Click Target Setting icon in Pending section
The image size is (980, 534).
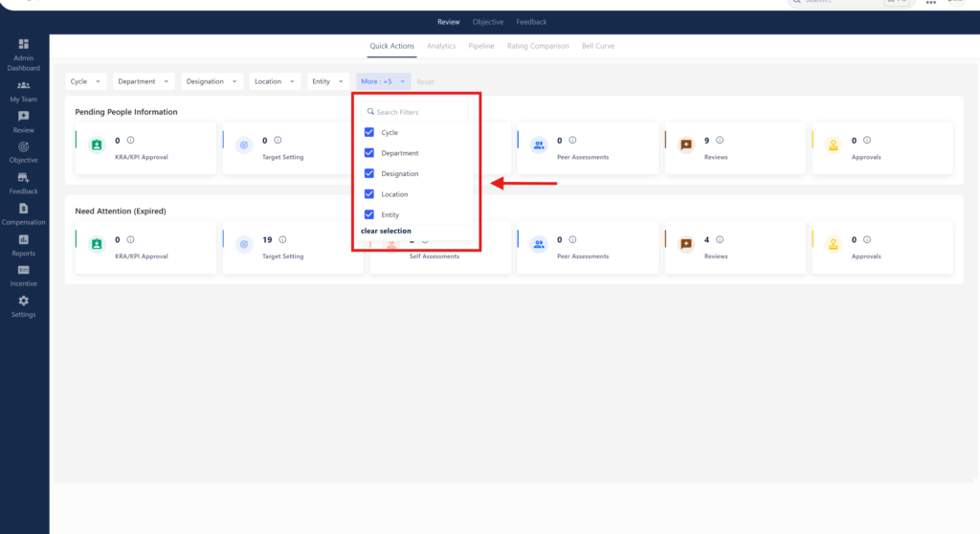(x=244, y=145)
